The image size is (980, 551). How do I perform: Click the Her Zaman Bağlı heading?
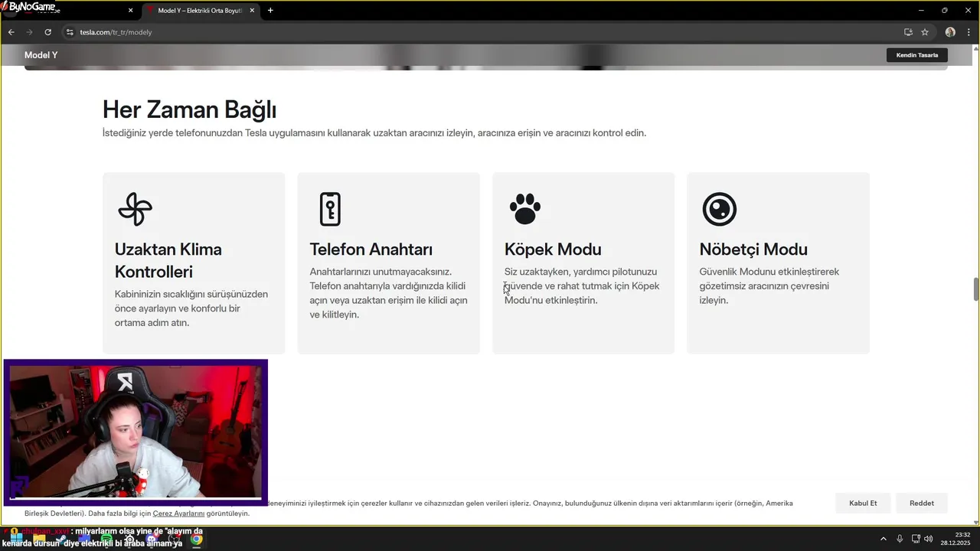(x=189, y=109)
